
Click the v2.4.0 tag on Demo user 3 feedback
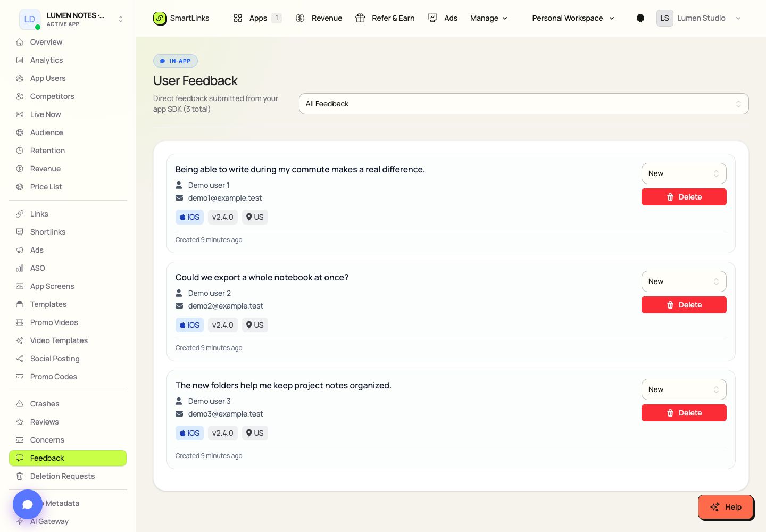(222, 433)
